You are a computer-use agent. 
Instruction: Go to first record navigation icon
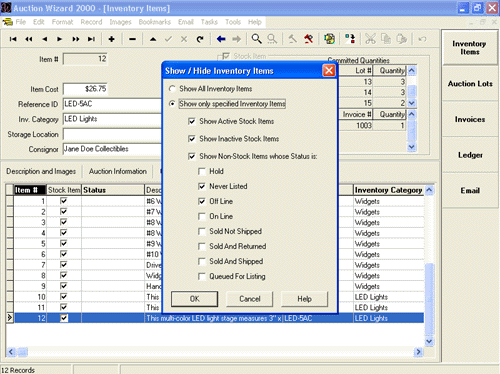pyautogui.click(x=13, y=39)
